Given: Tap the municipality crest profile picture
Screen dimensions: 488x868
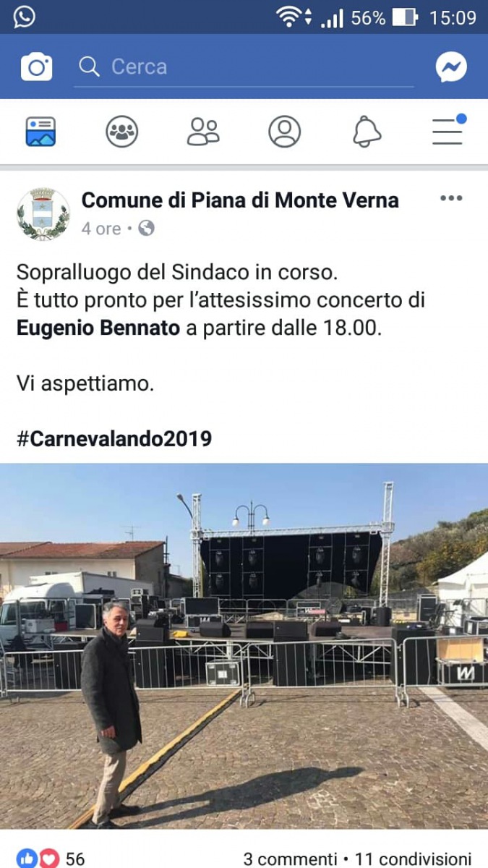Looking at the screenshot, I should click(43, 213).
